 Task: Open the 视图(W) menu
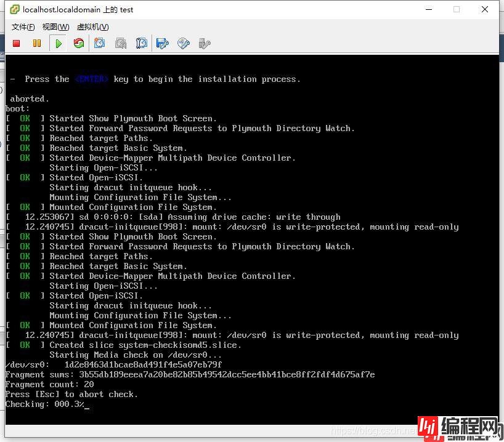[x=55, y=26]
